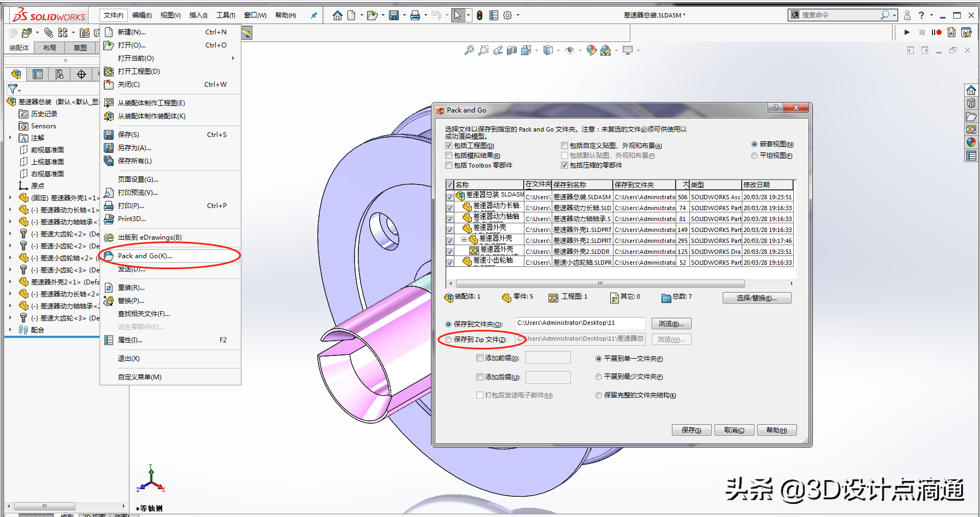Click 取消(C) button in Pack and Go
The width and height of the screenshot is (980, 517).
(734, 430)
